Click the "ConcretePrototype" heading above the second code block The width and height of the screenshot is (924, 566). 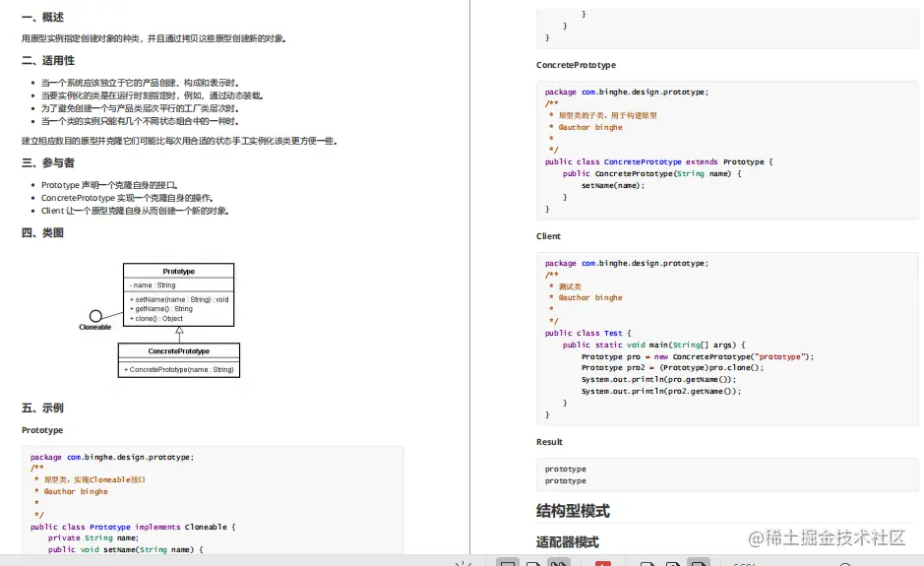click(576, 65)
